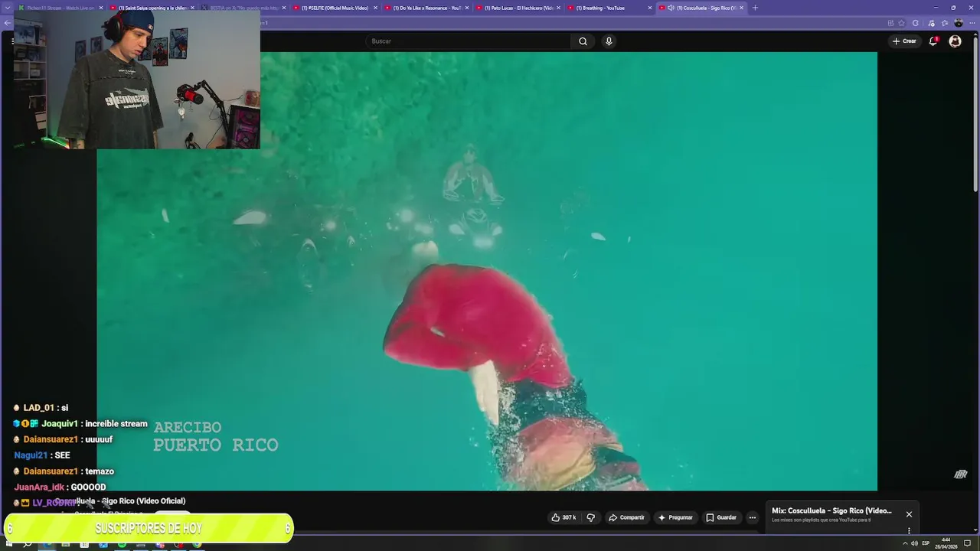This screenshot has height=551, width=980.
Task: Open Windows taskbar search icon
Action: point(28,543)
